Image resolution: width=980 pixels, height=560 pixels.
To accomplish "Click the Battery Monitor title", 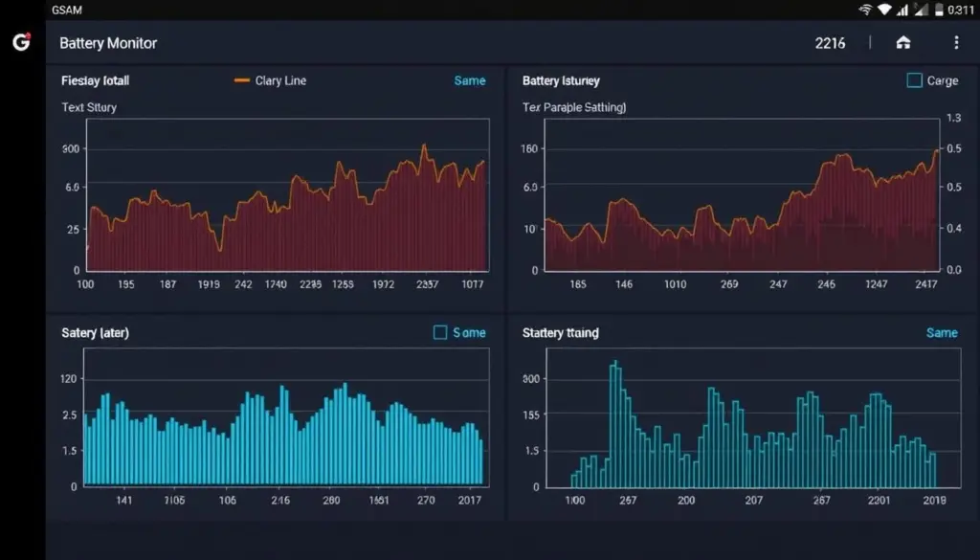I will pos(108,43).
